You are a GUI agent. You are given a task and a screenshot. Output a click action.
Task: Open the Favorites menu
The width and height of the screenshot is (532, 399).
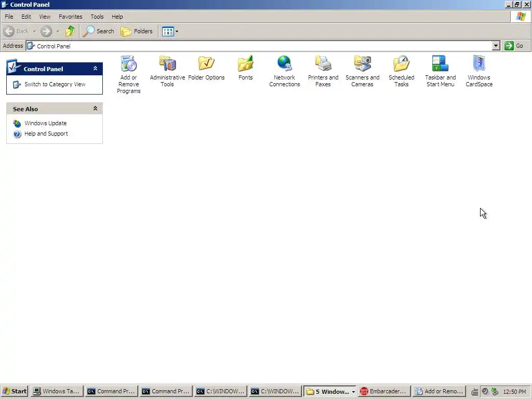pos(71,17)
